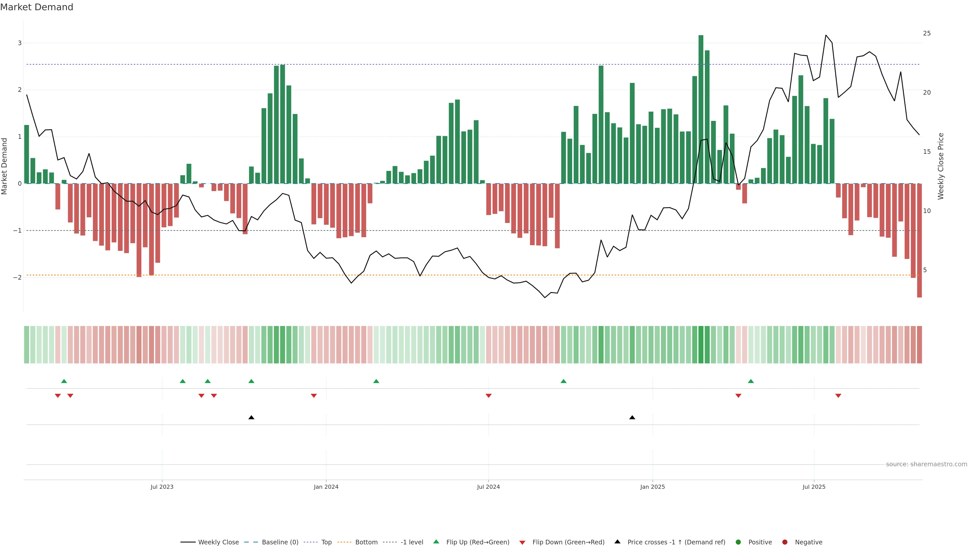Click the dark red Negative circle in legend
Viewport: 980px width, 551px height.
pos(785,542)
